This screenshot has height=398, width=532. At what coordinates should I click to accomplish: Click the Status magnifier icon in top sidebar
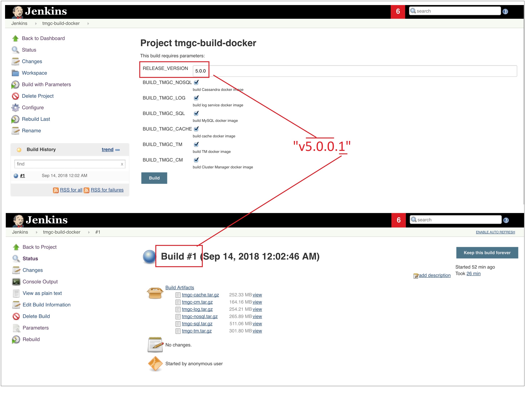click(15, 50)
